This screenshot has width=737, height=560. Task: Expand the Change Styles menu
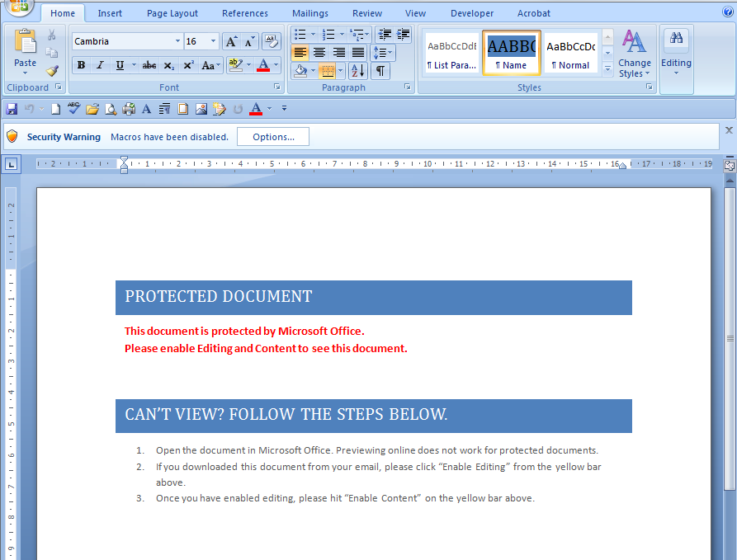634,53
